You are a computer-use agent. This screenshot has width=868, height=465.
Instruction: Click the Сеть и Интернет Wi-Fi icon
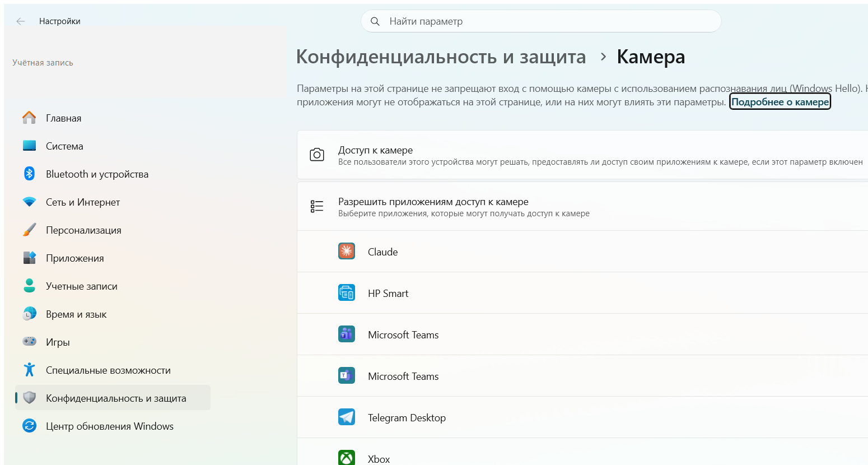coord(29,202)
